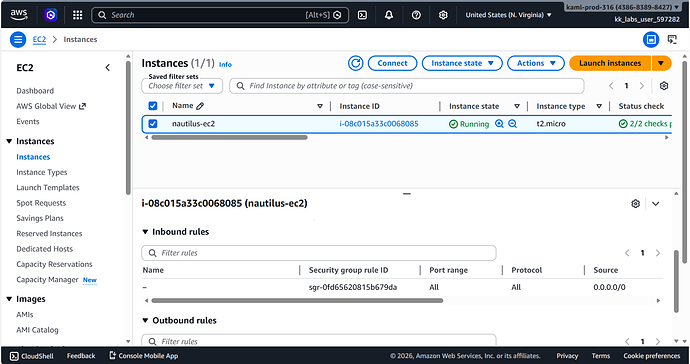Image resolution: width=690 pixels, height=364 pixels.
Task: Collapse the Instances group in sidebar
Action: (x=9, y=141)
